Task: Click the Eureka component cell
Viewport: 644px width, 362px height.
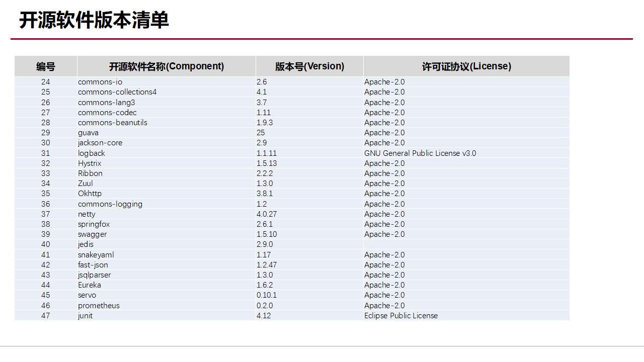Action: [x=167, y=285]
